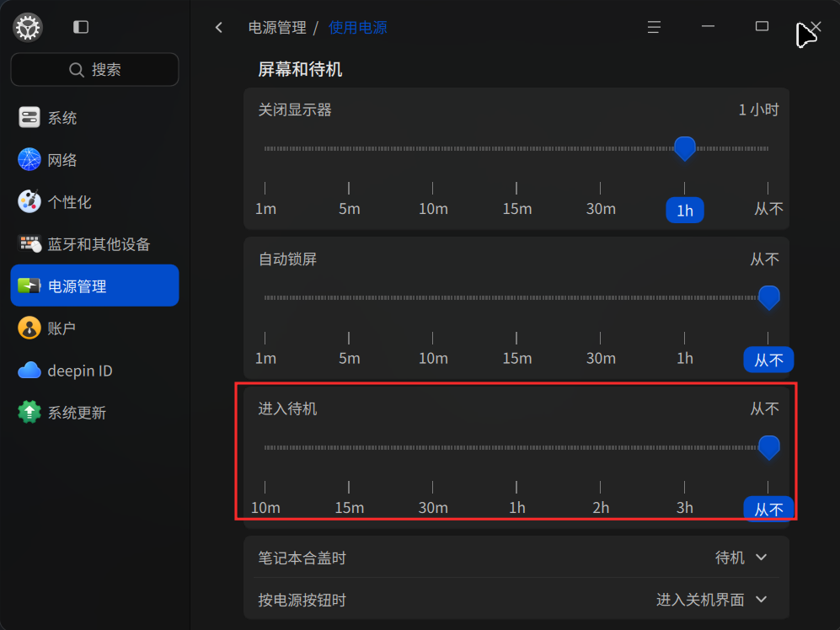Set 自动锁屏 to 30m
This screenshot has width=840, height=630.
pos(601,358)
